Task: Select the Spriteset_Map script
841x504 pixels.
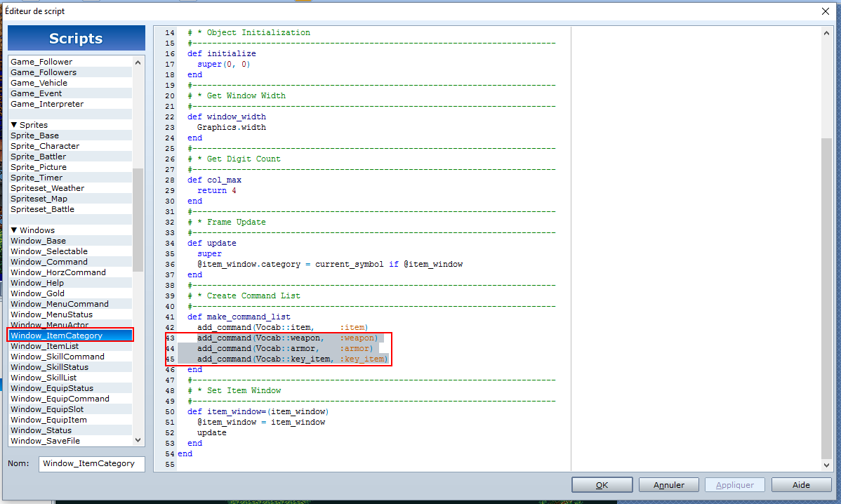Action: [x=39, y=199]
